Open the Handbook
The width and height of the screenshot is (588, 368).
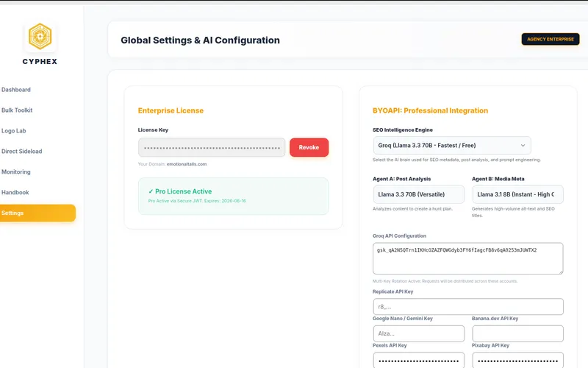coord(15,192)
